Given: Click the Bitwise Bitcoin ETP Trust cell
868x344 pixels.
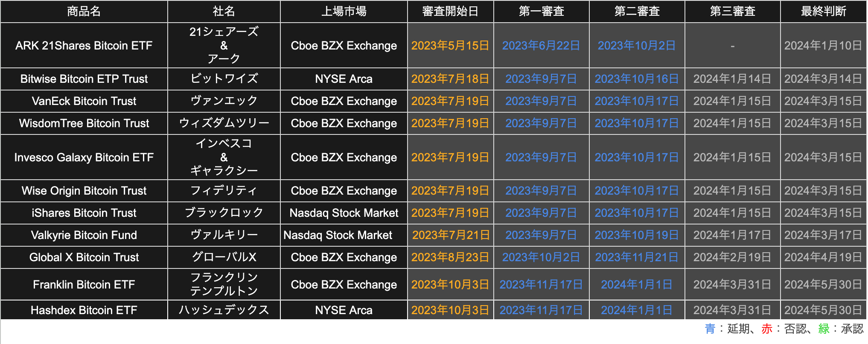Looking at the screenshot, I should [84, 79].
